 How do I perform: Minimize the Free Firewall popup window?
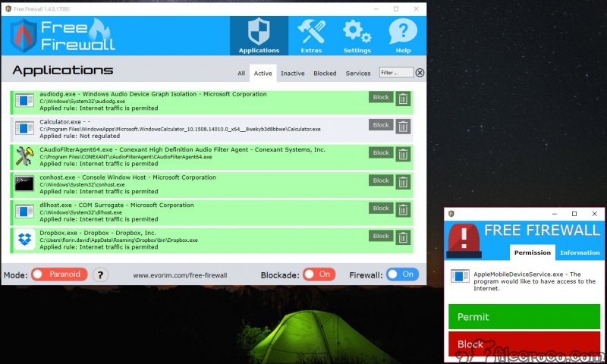(555, 214)
